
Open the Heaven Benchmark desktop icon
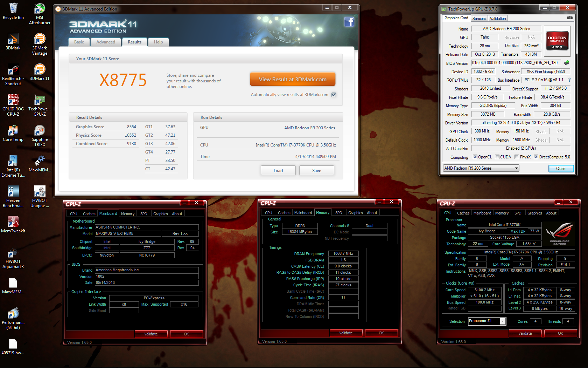click(13, 197)
